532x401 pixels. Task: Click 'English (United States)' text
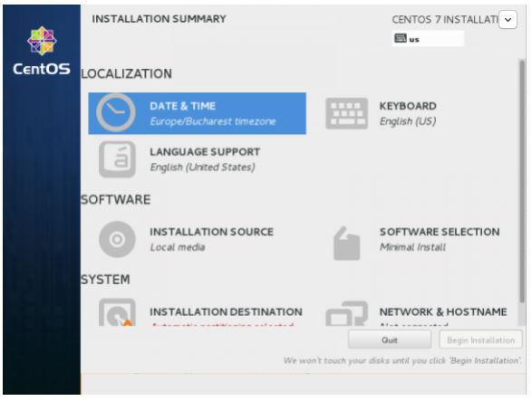point(202,167)
